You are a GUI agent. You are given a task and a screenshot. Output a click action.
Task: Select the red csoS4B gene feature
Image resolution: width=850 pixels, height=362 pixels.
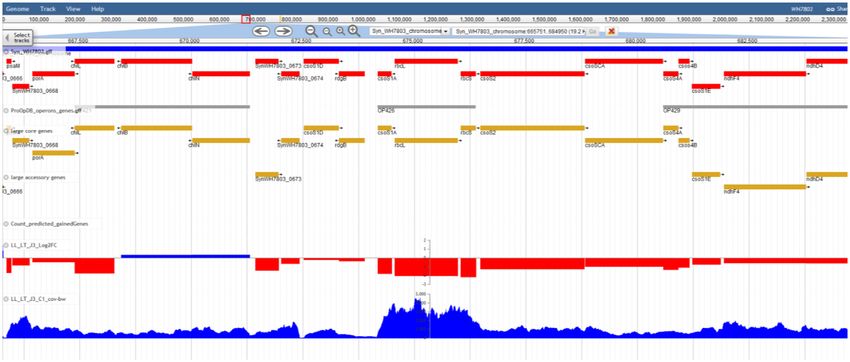[684, 61]
